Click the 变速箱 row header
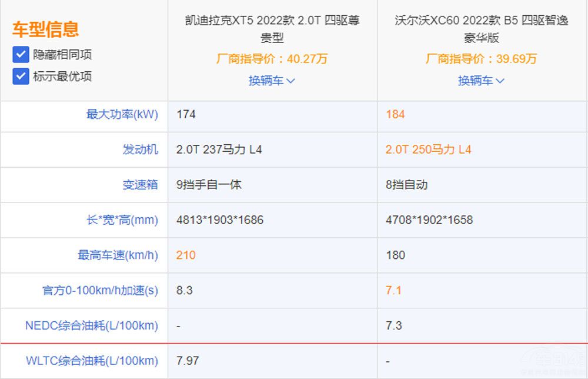588x379 pixels. click(142, 184)
